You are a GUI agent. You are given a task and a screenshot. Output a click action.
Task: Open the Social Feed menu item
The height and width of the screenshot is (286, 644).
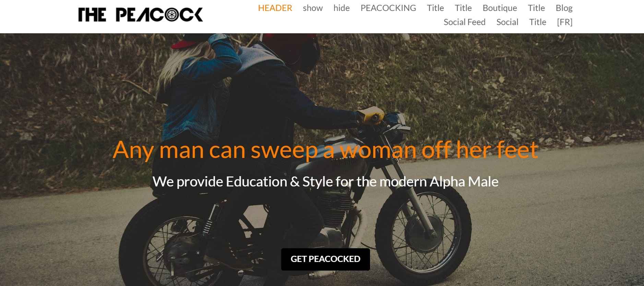465,22
